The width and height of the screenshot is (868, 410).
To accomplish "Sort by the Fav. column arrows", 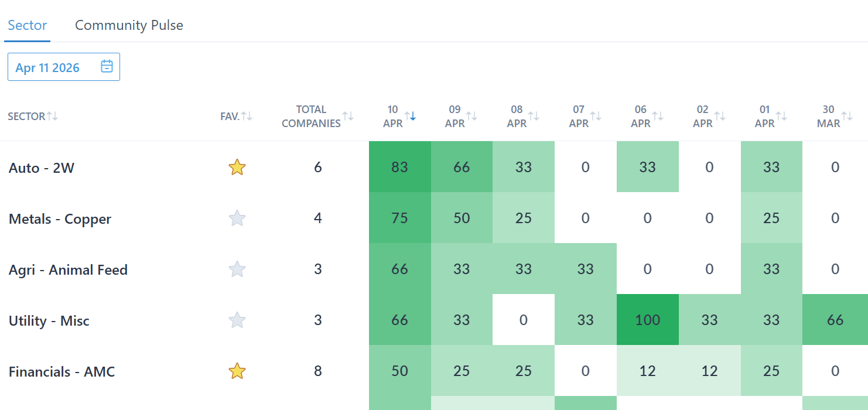I will point(247,116).
